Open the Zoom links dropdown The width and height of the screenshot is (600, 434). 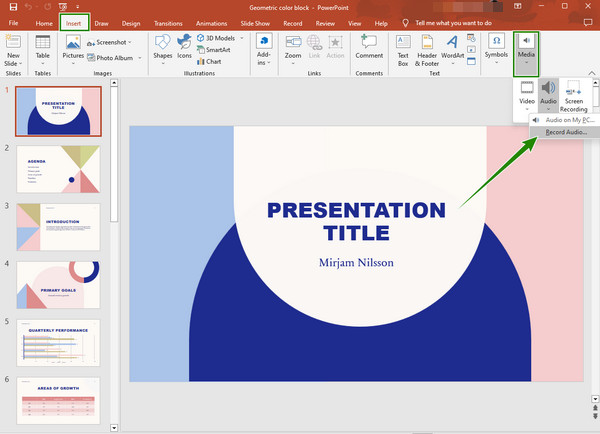click(293, 50)
